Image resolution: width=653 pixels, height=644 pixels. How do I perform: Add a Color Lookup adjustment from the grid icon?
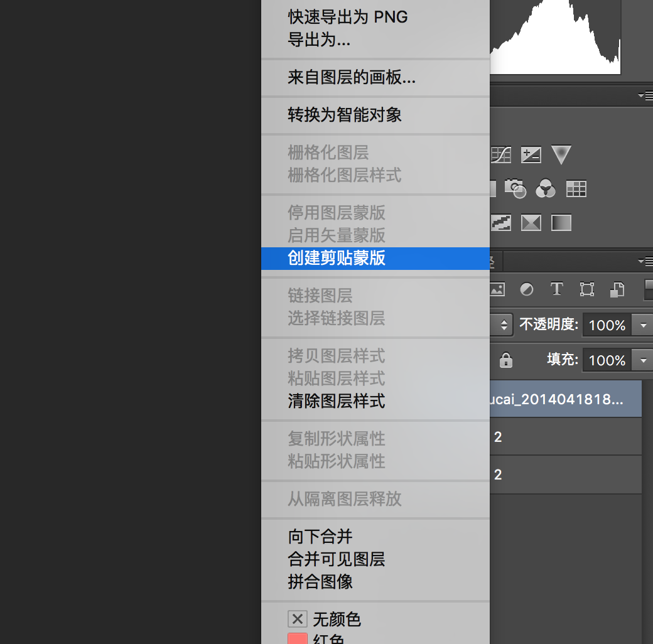point(576,189)
